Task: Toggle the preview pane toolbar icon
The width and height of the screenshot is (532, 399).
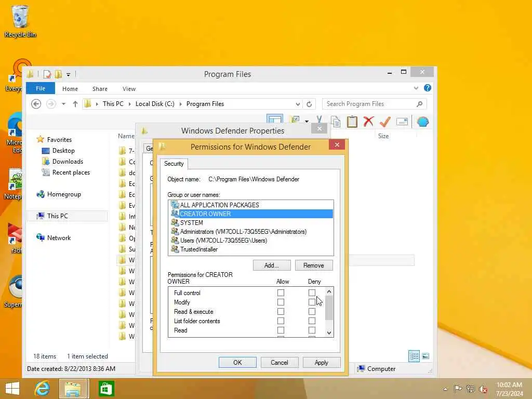Action: click(274, 119)
